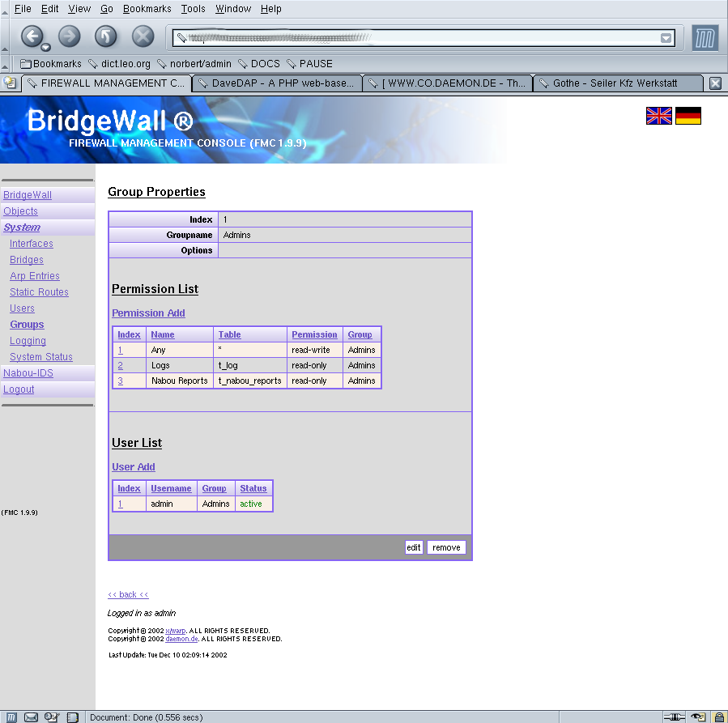Open the Back button history dropdown arrow
Screen dimensions: 728x723
45,47
